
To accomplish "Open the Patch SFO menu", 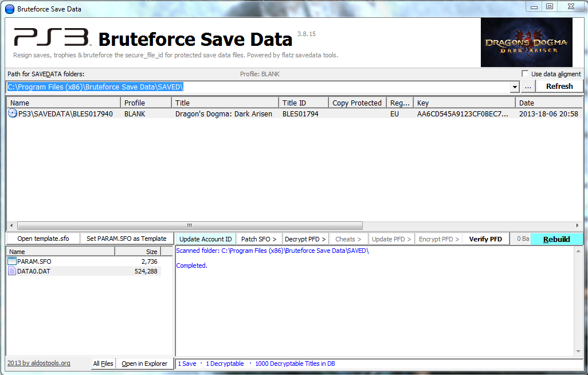I will click(x=258, y=239).
